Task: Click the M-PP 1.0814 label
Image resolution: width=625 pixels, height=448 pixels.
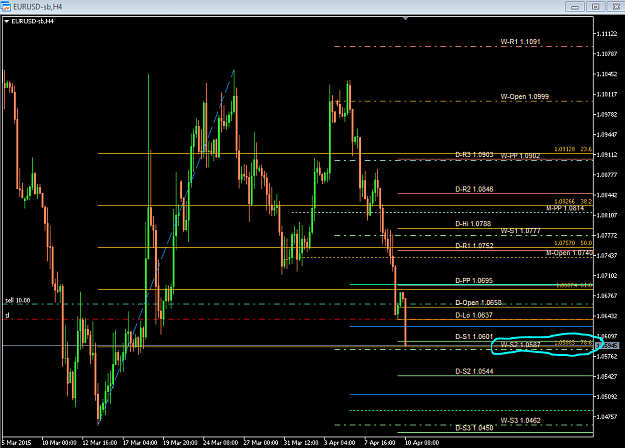Action: tap(565, 208)
